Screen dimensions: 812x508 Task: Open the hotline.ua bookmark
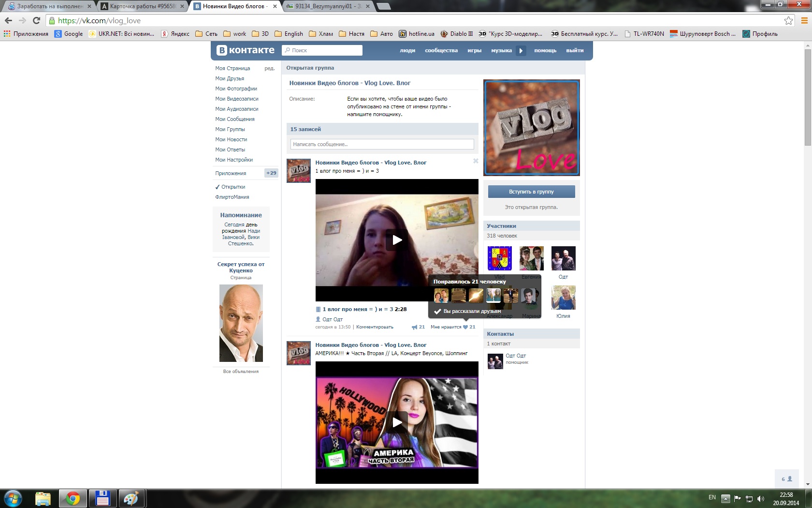click(417, 34)
